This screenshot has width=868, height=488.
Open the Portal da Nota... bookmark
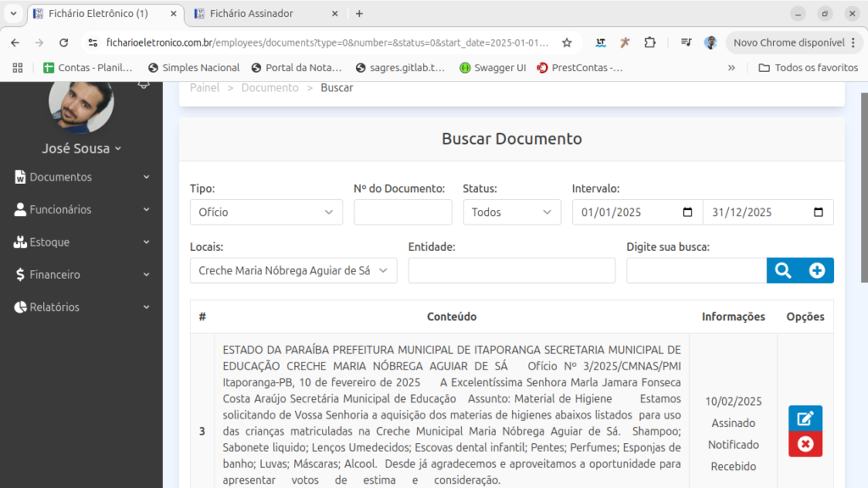coord(297,68)
